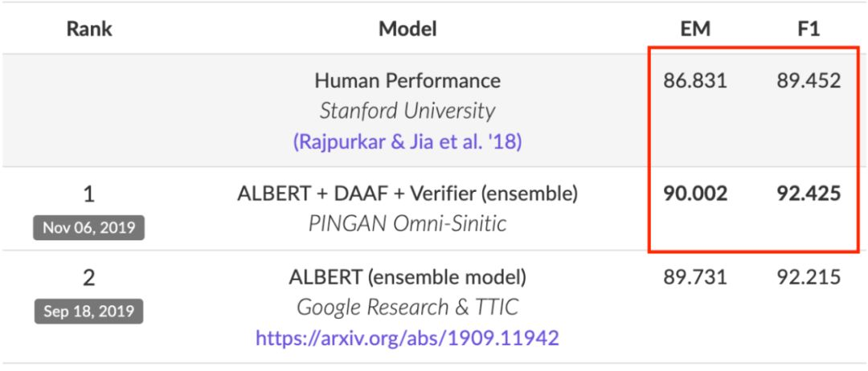
Task: Click the Stanford University affiliation text
Action: [x=407, y=111]
